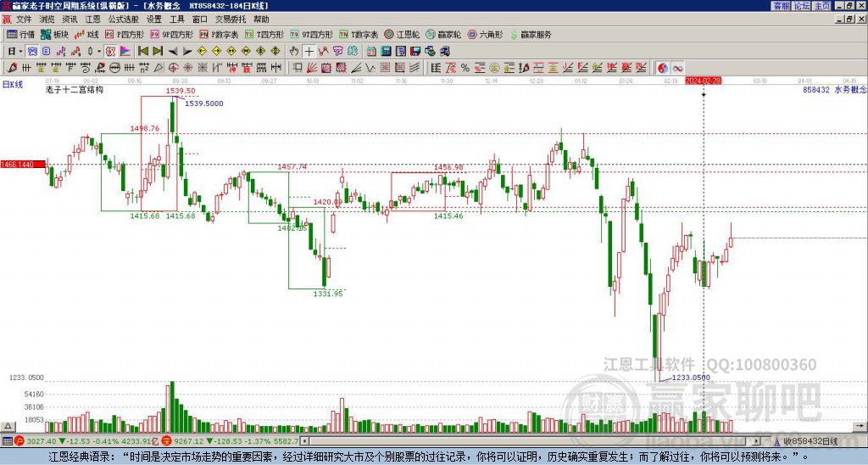Toggle the 权 adjustment button
The width and height of the screenshot is (868, 465).
[110, 52]
